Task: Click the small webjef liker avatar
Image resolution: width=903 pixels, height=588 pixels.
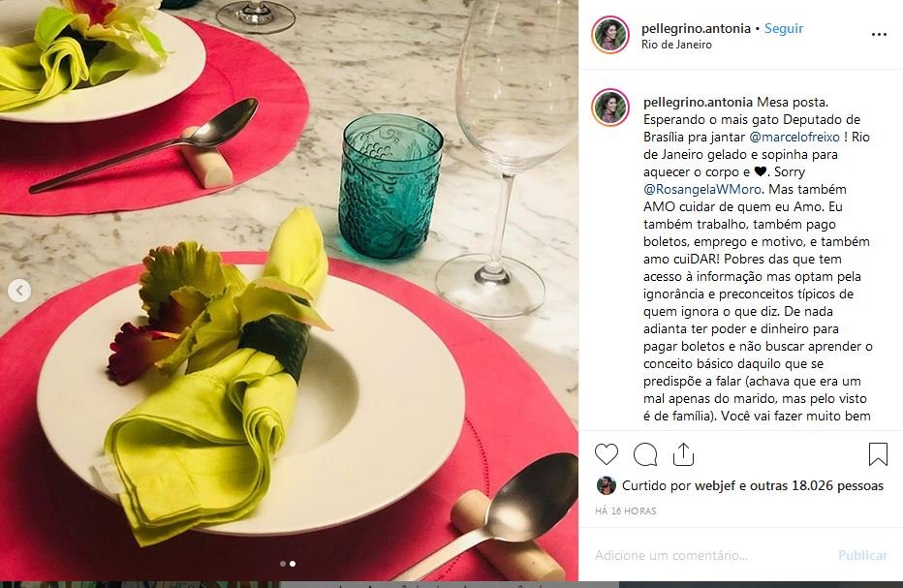Action: point(606,485)
